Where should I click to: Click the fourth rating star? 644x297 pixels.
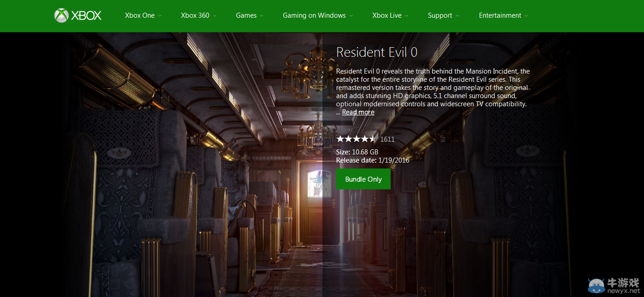pyautogui.click(x=366, y=139)
